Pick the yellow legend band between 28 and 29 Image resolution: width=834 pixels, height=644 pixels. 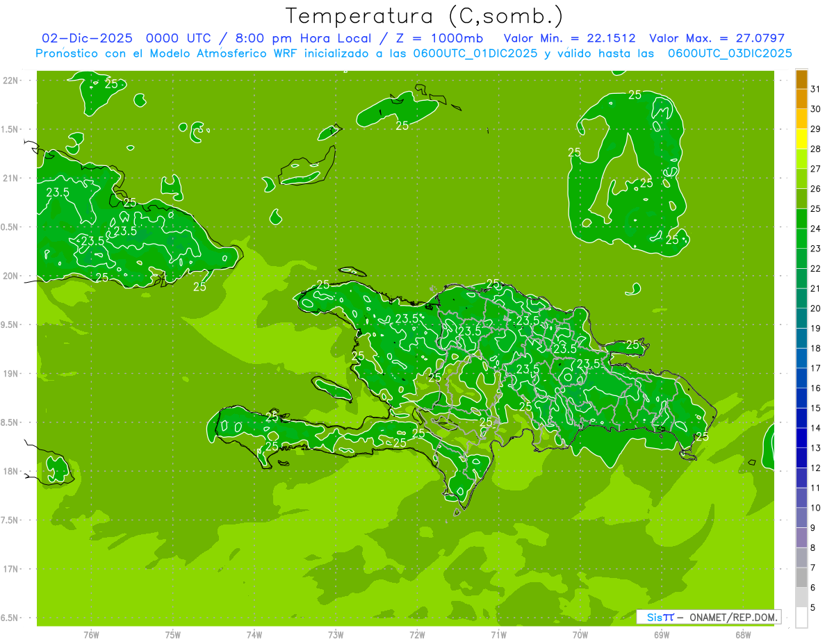tap(801, 139)
